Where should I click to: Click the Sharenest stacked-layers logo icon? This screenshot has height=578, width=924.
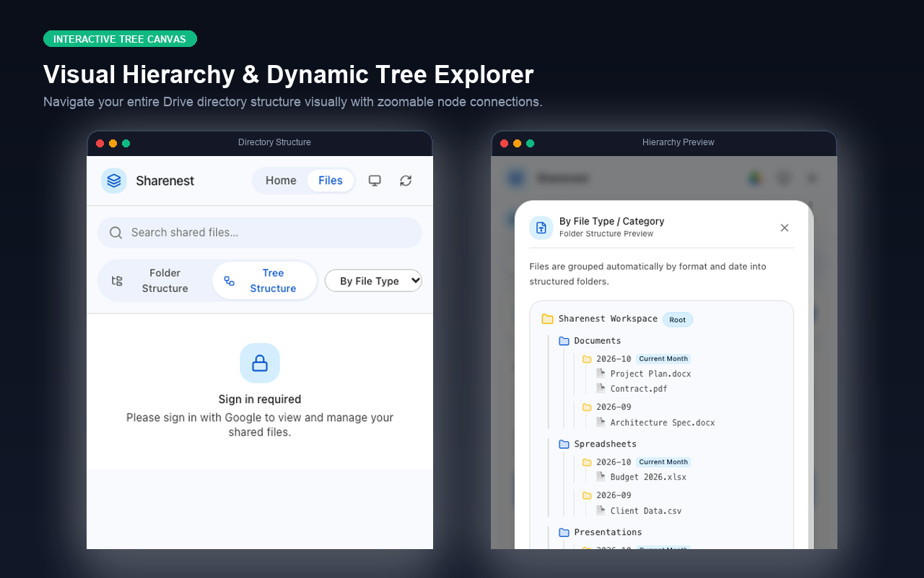(x=114, y=181)
